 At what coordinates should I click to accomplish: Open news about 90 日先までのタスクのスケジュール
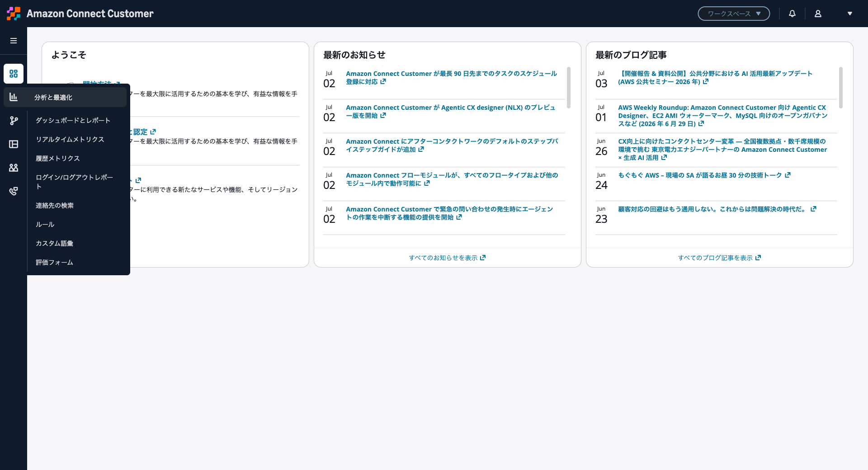pyautogui.click(x=451, y=78)
